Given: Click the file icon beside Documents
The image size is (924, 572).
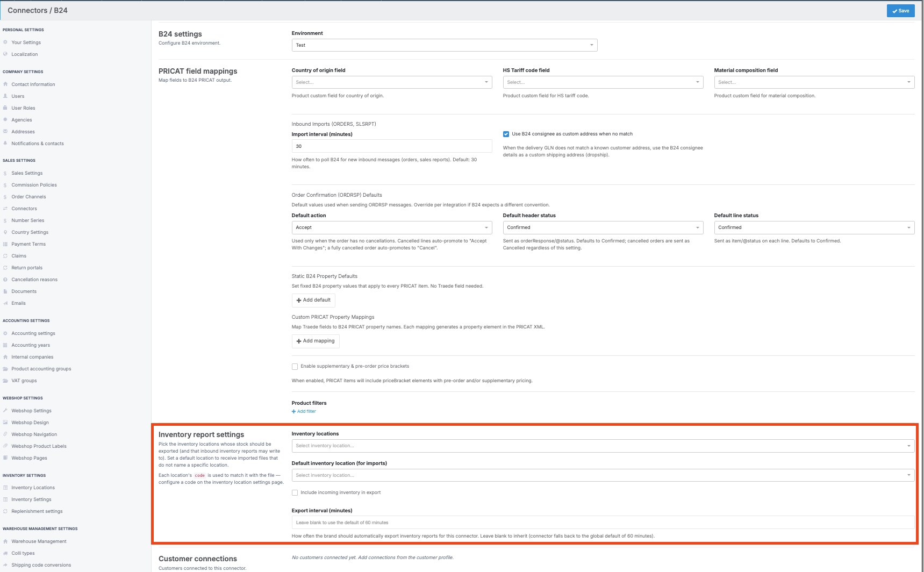Looking at the screenshot, I should [5, 291].
